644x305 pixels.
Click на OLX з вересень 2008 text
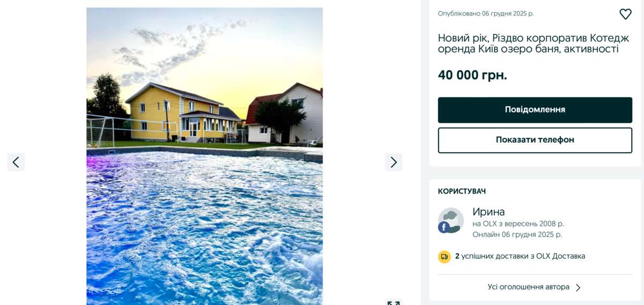tap(518, 224)
